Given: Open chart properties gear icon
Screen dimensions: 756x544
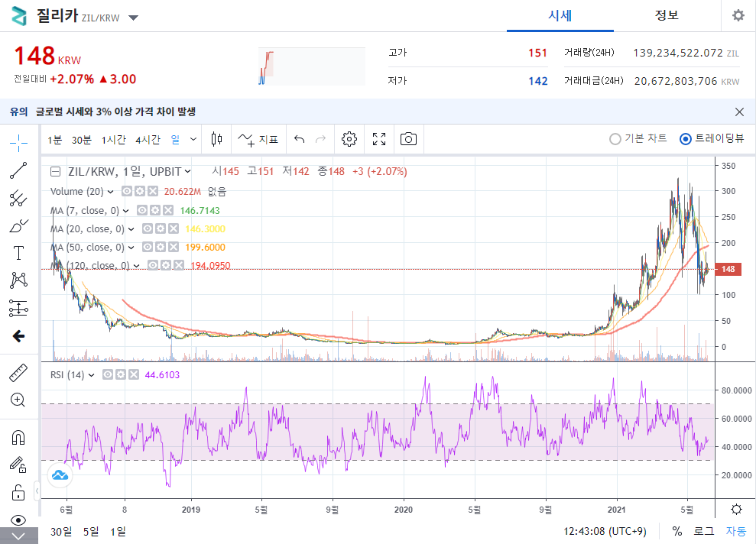Looking at the screenshot, I should pyautogui.click(x=349, y=139).
